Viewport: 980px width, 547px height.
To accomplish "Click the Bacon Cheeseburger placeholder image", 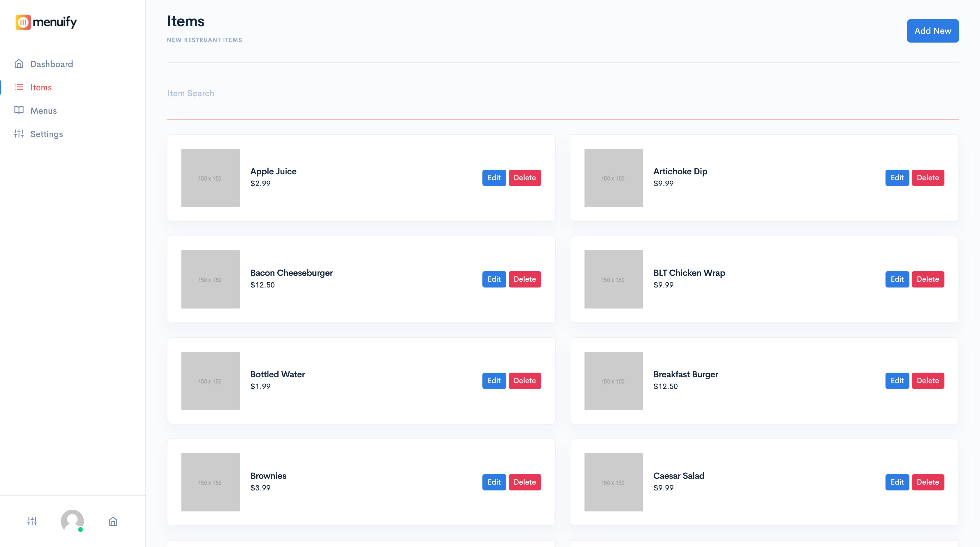I will pyautogui.click(x=210, y=279).
